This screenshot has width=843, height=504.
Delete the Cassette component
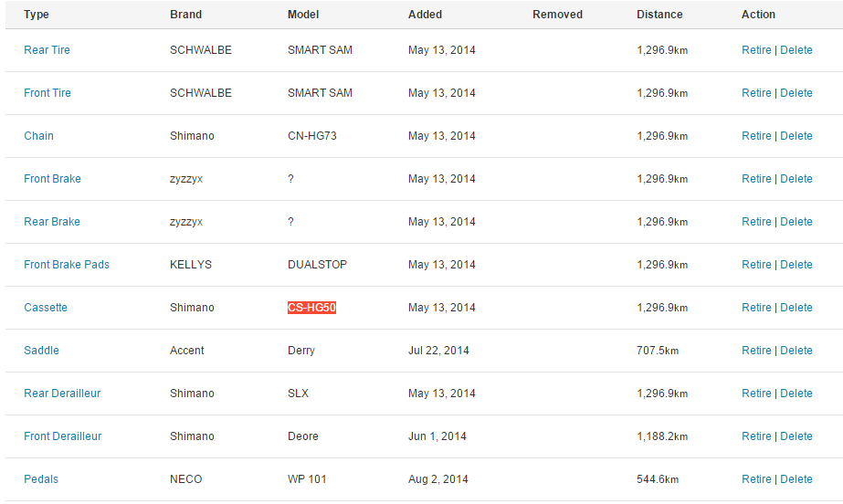(x=796, y=308)
